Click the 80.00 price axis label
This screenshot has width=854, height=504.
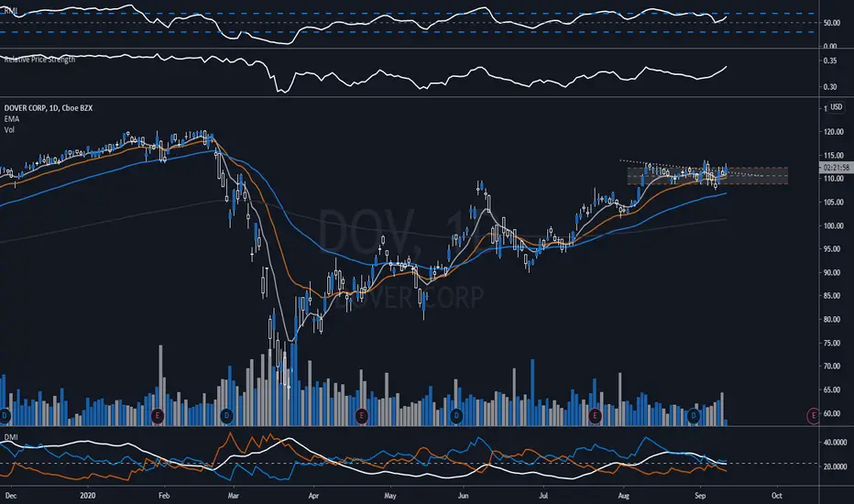[x=833, y=319]
